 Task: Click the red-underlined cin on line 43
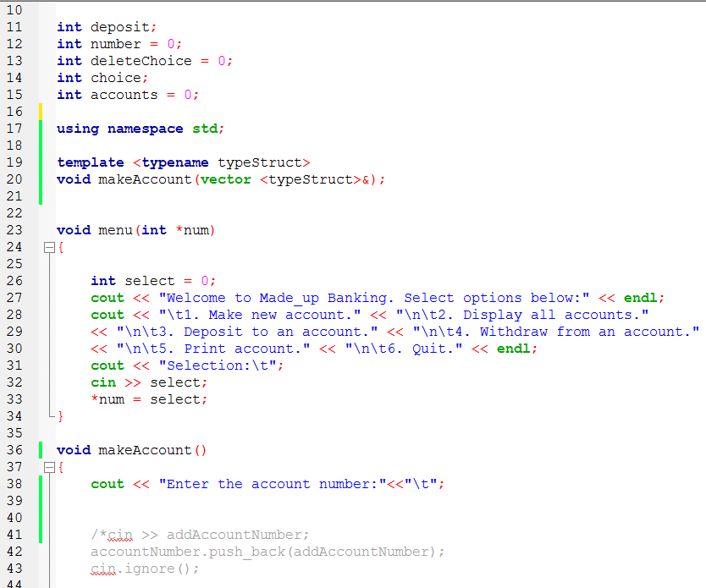pos(102,568)
